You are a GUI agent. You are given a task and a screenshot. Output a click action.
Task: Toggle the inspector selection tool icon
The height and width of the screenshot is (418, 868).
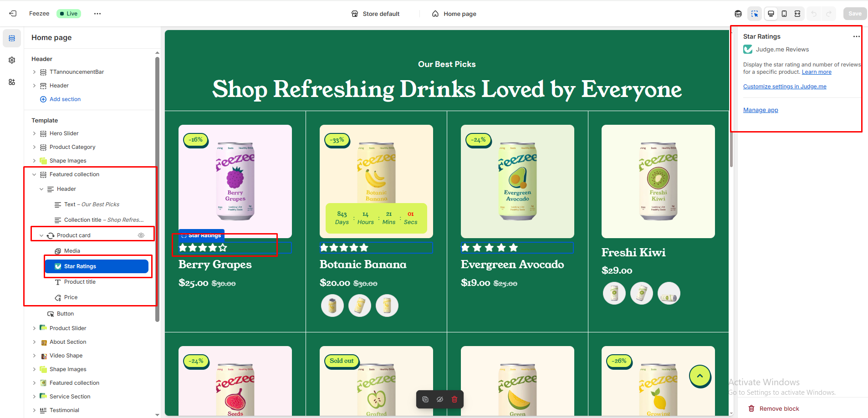pos(755,14)
